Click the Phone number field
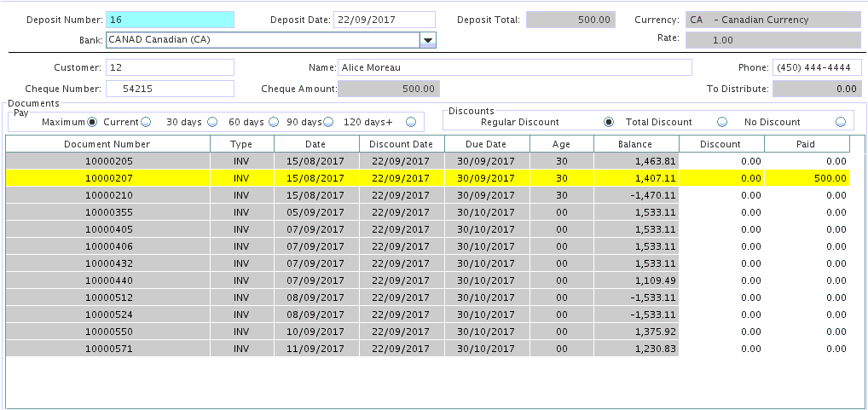 point(817,67)
